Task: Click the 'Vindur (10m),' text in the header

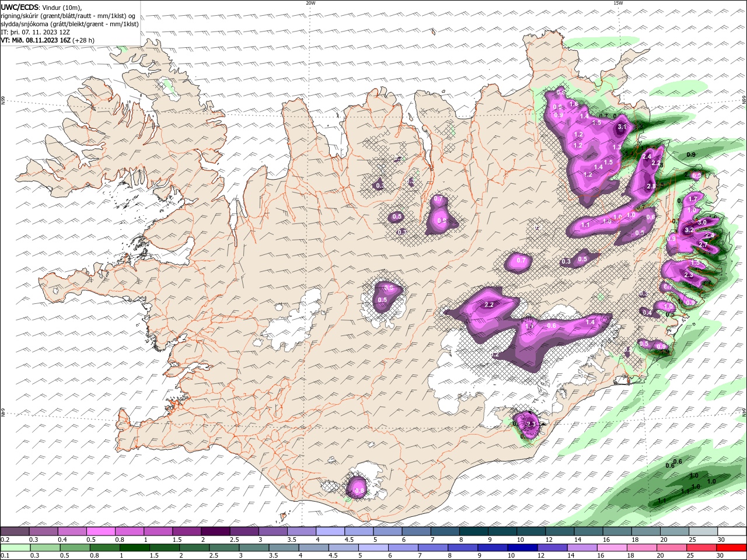Action: [62, 8]
